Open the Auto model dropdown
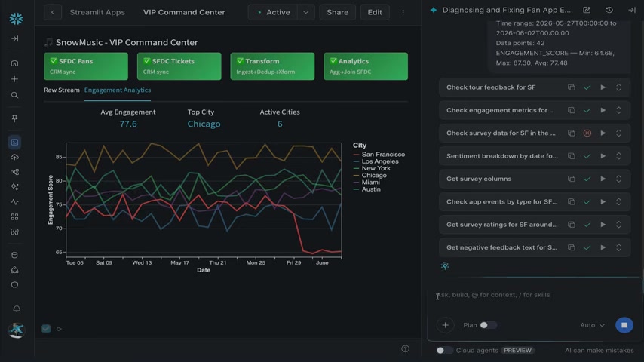The height and width of the screenshot is (362, 644). [592, 325]
